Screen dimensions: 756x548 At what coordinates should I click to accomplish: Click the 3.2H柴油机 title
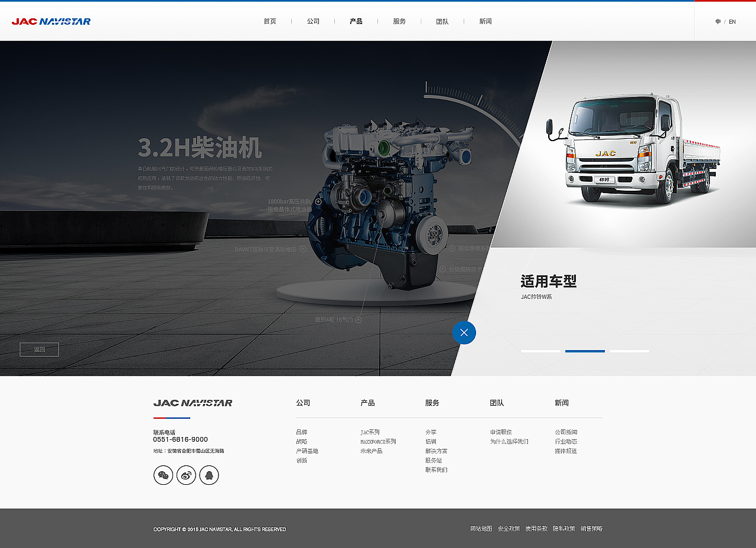point(200,148)
